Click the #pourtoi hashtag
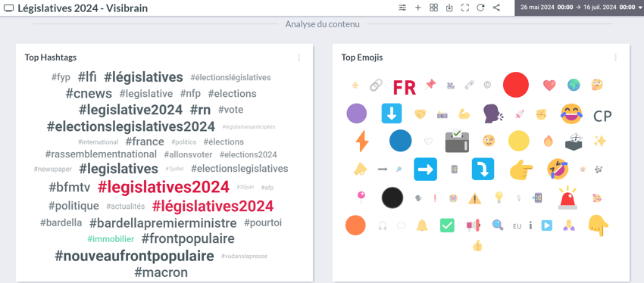The image size is (644, 283). tap(263, 223)
